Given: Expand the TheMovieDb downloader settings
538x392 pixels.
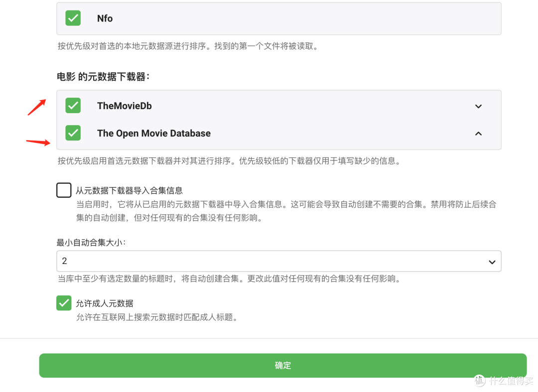Looking at the screenshot, I should tap(478, 106).
